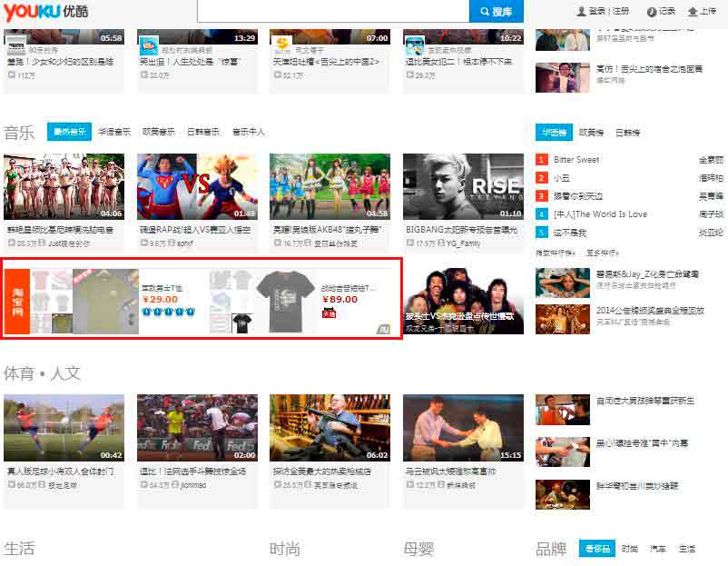This screenshot has width=728, height=566.
Task: Open the 音乐牛人 tab
Action: pyautogui.click(x=249, y=132)
